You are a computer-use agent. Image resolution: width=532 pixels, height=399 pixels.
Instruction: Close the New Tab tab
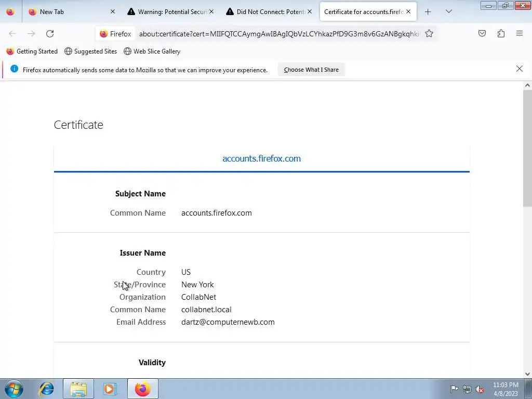tap(113, 11)
